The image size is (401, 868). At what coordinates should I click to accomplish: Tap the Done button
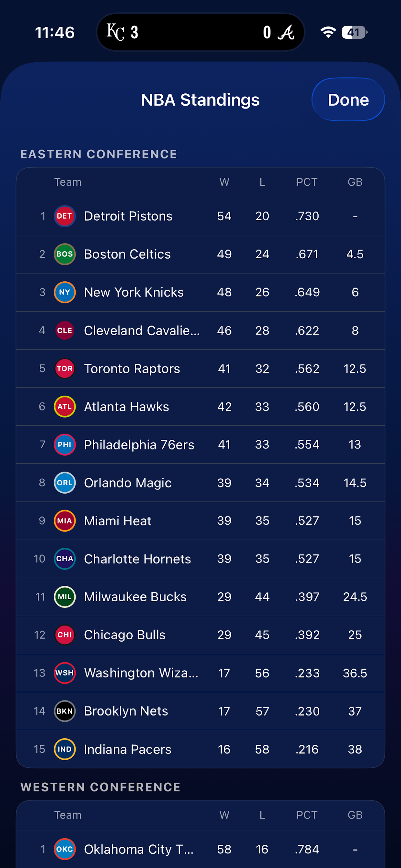[348, 99]
